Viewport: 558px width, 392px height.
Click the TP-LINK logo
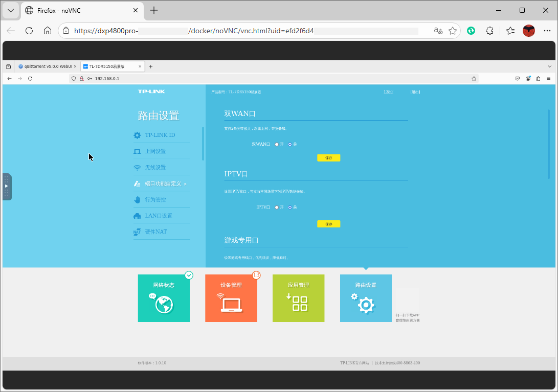pyautogui.click(x=151, y=91)
